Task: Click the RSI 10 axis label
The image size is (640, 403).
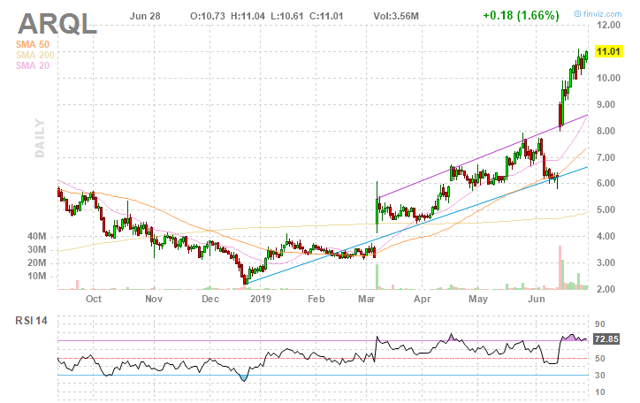Action: point(600,392)
